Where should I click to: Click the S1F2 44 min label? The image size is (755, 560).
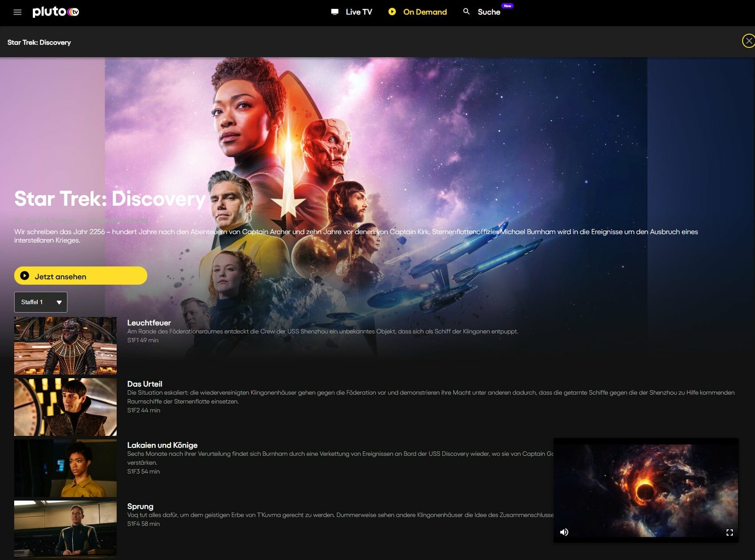click(x=144, y=411)
